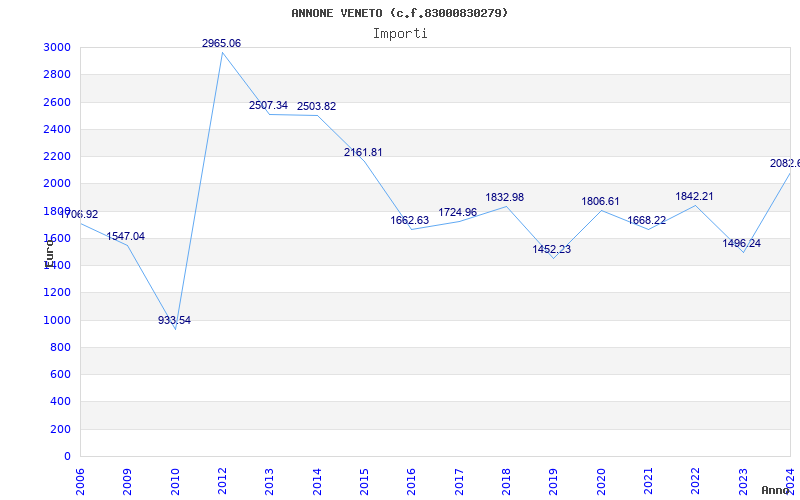The height and width of the screenshot is (500, 800).
Task: Select the 2016 x-axis year label
Action: click(x=412, y=482)
